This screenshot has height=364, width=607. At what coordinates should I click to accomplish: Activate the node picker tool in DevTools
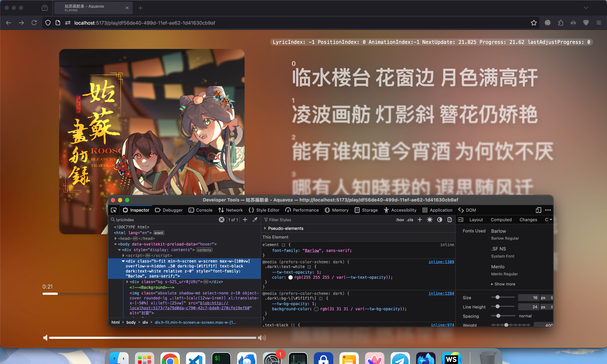[x=114, y=210]
